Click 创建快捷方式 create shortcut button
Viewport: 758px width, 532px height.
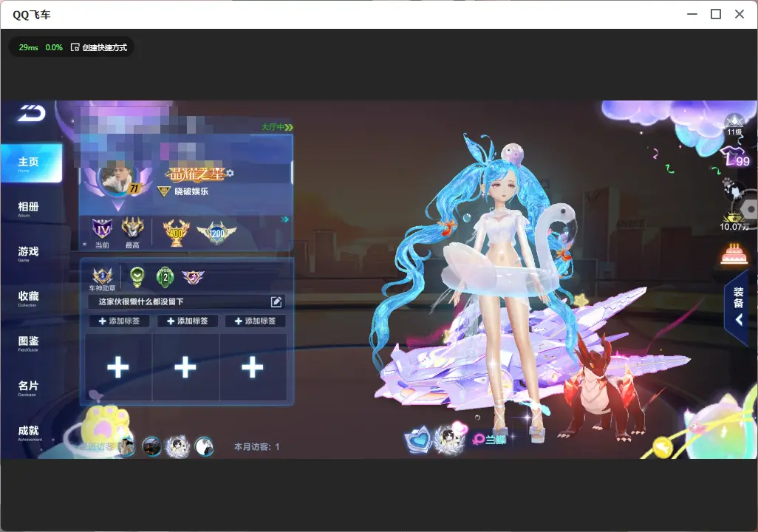(99, 47)
